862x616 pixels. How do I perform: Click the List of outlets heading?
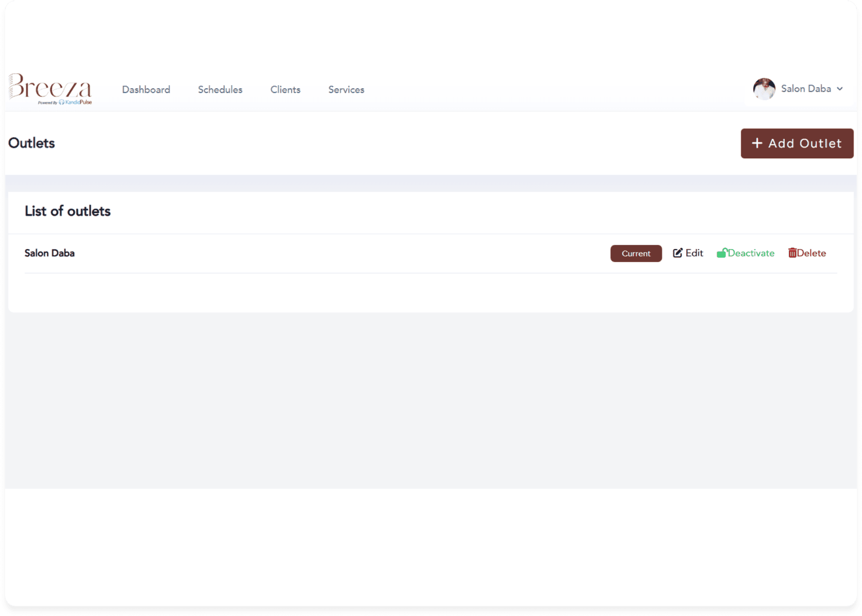(x=68, y=211)
